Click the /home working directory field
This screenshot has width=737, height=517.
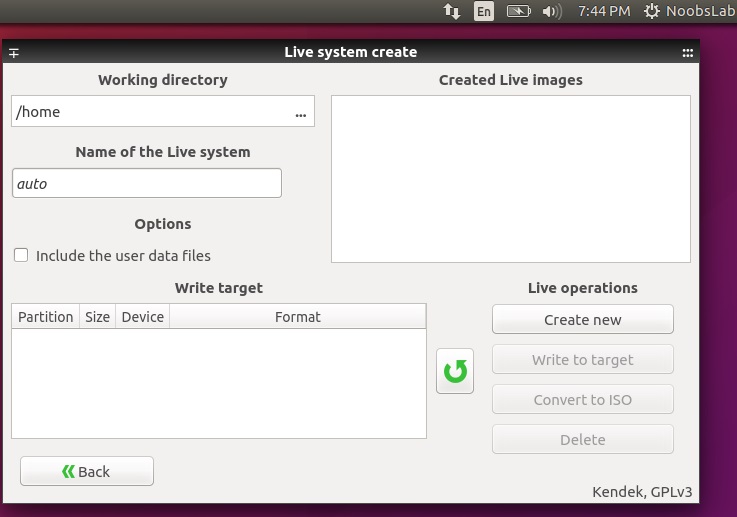150,112
